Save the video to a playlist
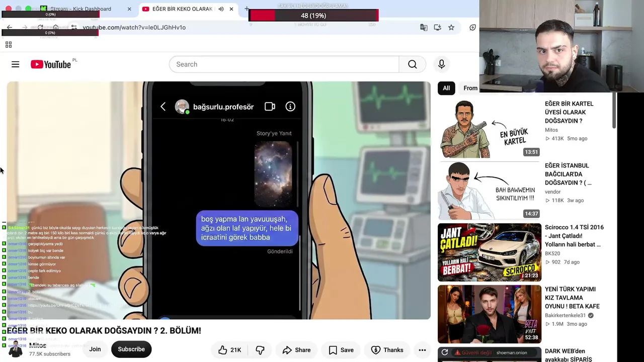Viewport: 644px width, 362px height. point(341,350)
